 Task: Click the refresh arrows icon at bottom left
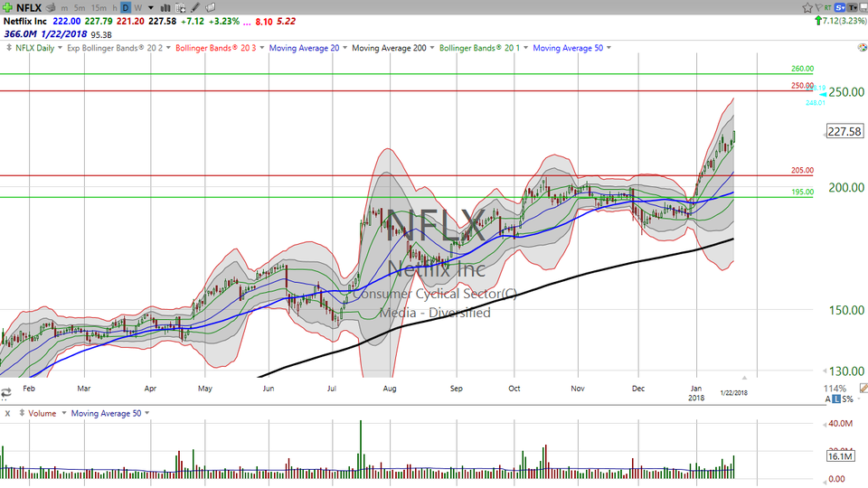tap(6, 393)
